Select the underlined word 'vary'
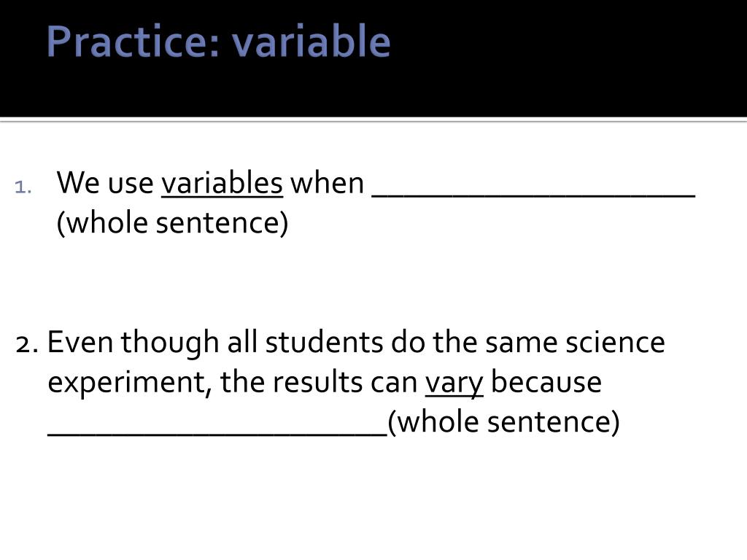This screenshot has height=560, width=747. 454,384
